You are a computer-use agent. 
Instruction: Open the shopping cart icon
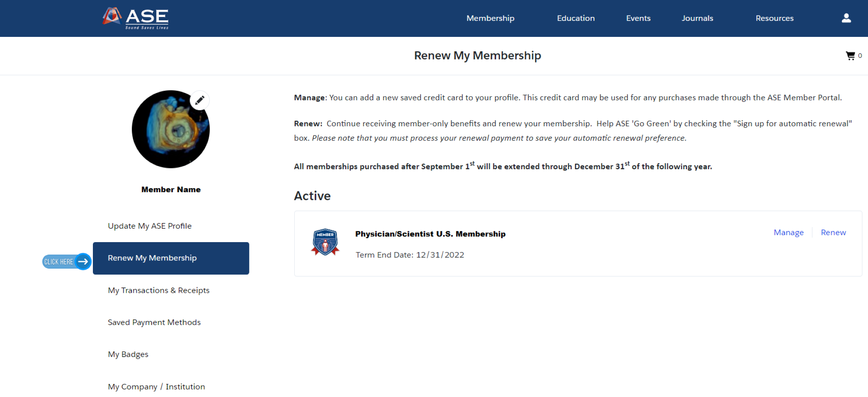(850, 56)
